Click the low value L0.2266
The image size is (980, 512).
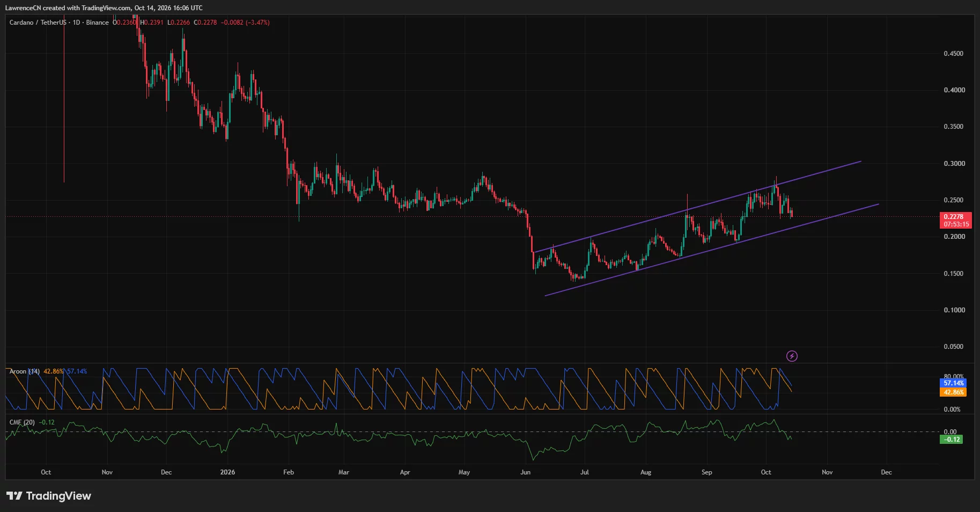(x=179, y=23)
